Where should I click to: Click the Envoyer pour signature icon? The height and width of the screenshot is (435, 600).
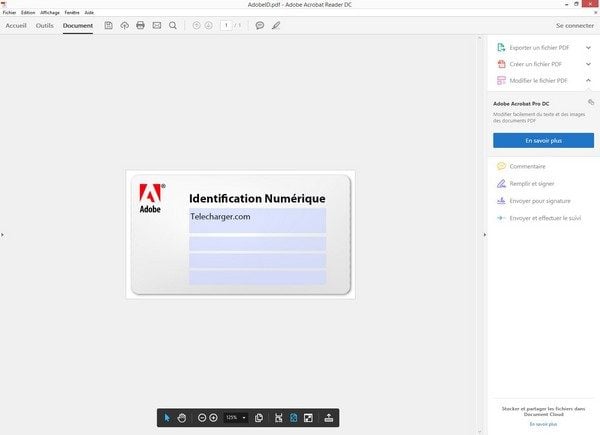(501, 200)
